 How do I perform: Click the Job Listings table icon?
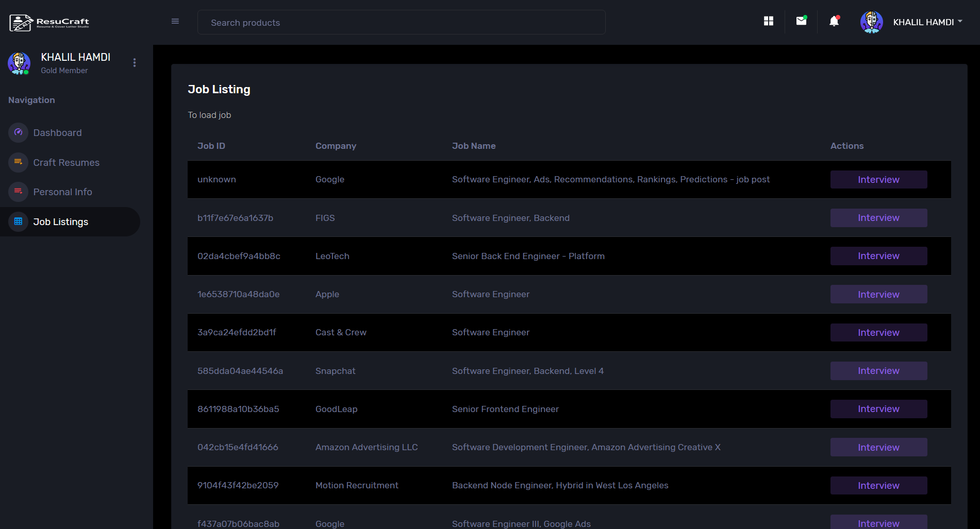click(x=18, y=221)
